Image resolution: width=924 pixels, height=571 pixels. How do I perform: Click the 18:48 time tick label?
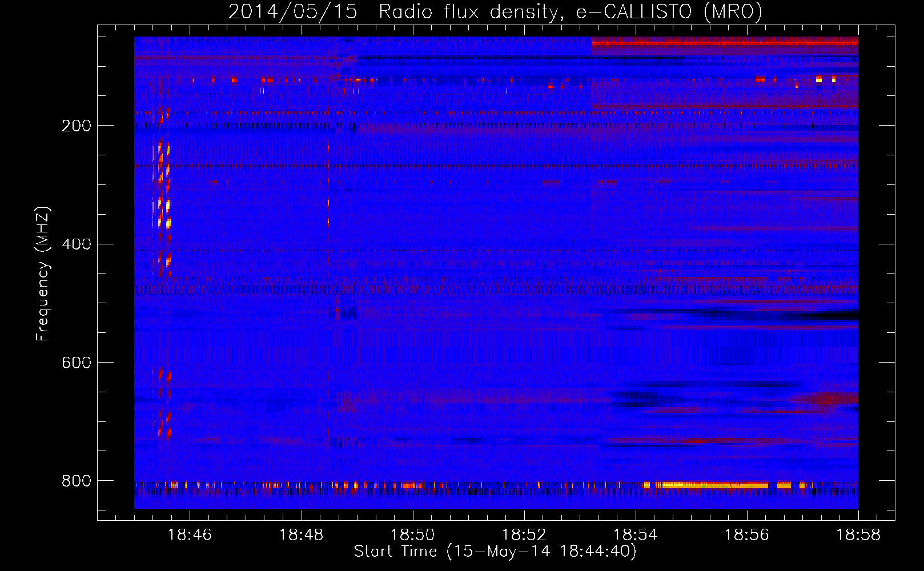coord(301,535)
